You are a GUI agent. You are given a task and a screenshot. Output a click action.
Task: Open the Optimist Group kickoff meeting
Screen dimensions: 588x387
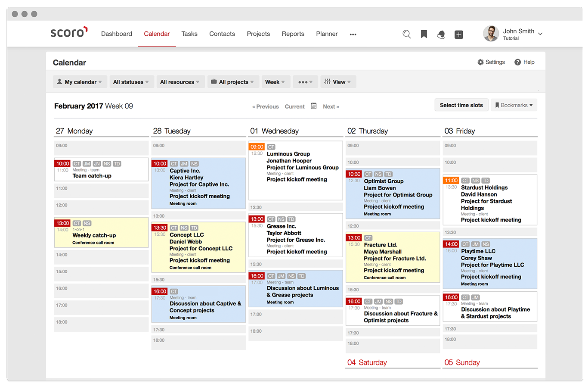[x=393, y=193]
